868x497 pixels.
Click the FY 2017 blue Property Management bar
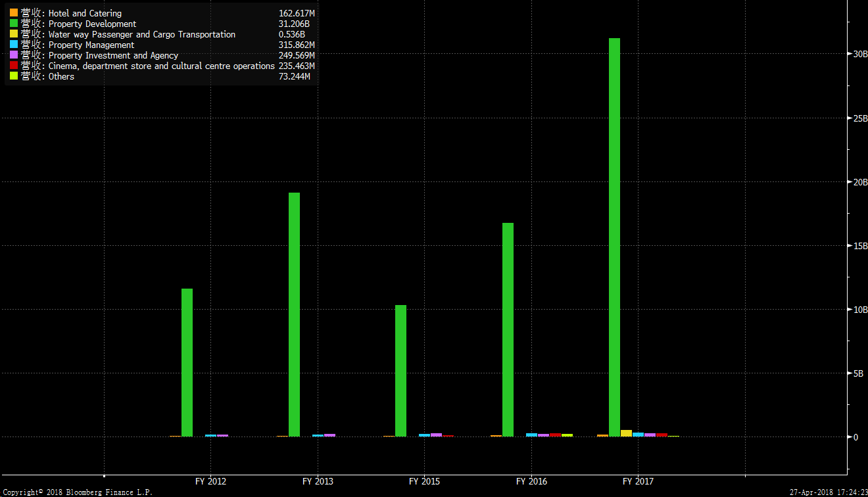(x=638, y=435)
